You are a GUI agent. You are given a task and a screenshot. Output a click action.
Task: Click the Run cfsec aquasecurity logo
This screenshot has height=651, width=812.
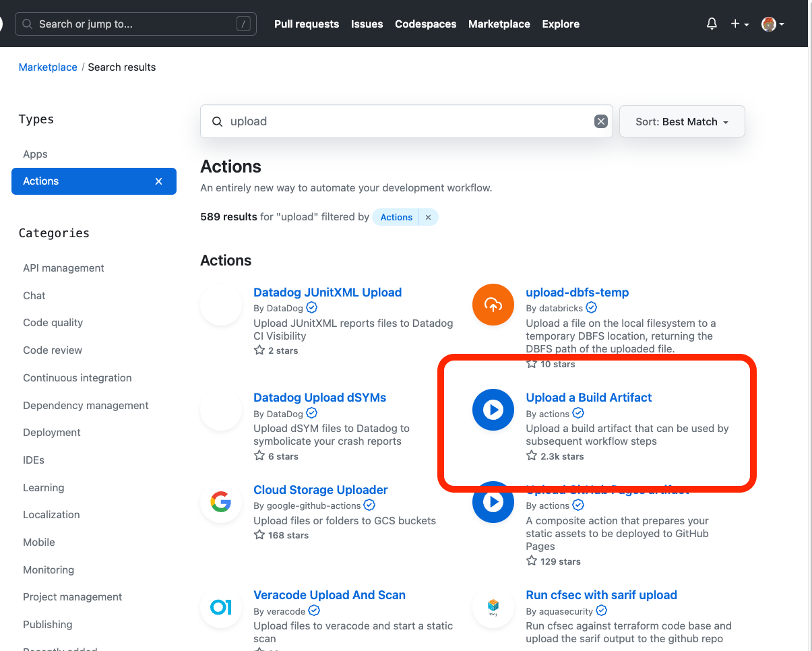(x=493, y=607)
